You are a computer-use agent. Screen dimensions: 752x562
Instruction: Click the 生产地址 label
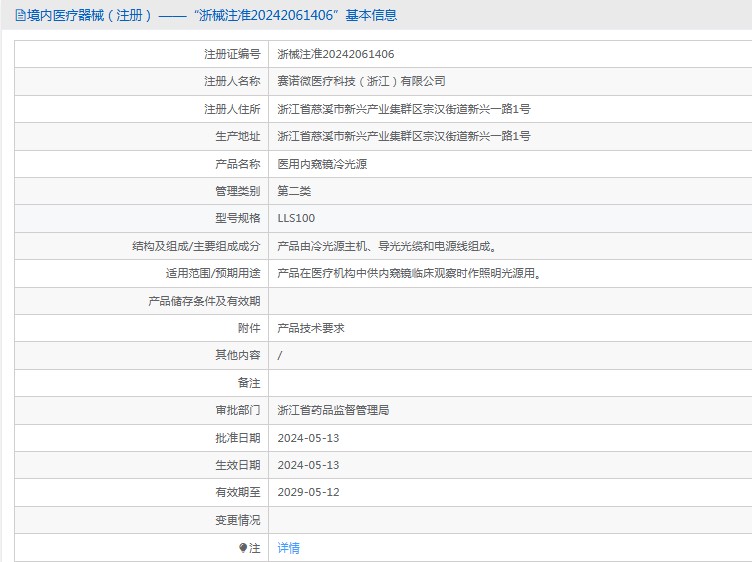point(238,137)
